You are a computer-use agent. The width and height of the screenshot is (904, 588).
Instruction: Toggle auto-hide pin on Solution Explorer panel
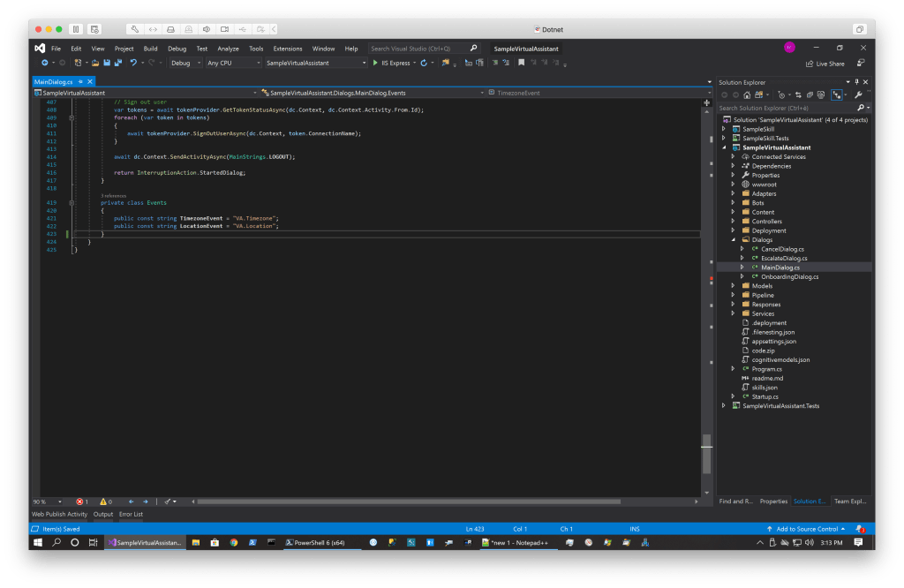pyautogui.click(x=856, y=82)
